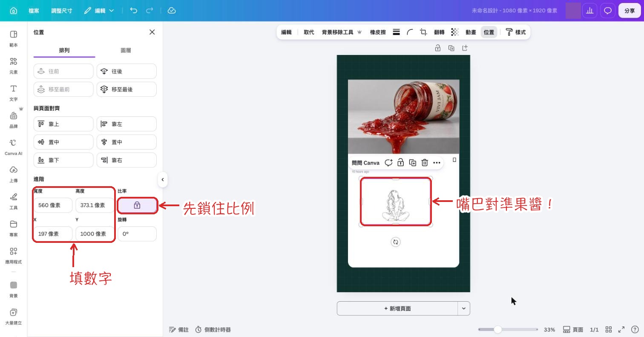Image resolution: width=644 pixels, height=337 pixels.
Task: Align element 靠下 to page bottom
Action: pos(63,160)
